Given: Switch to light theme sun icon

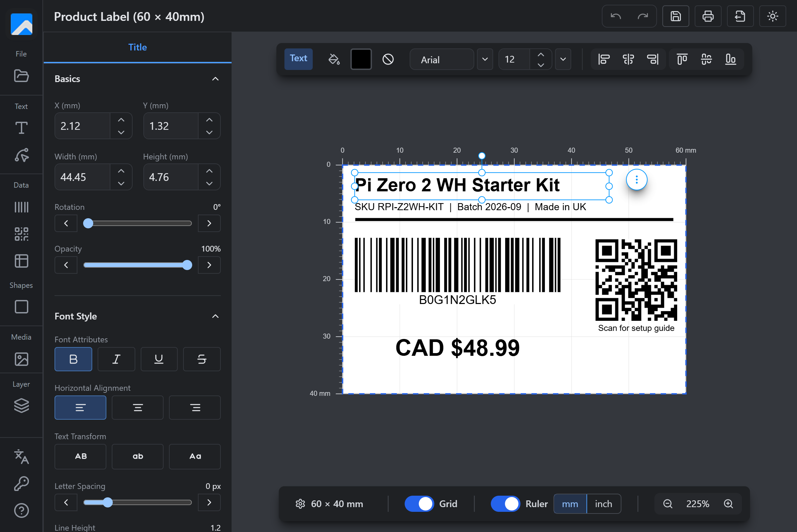Looking at the screenshot, I should point(772,16).
